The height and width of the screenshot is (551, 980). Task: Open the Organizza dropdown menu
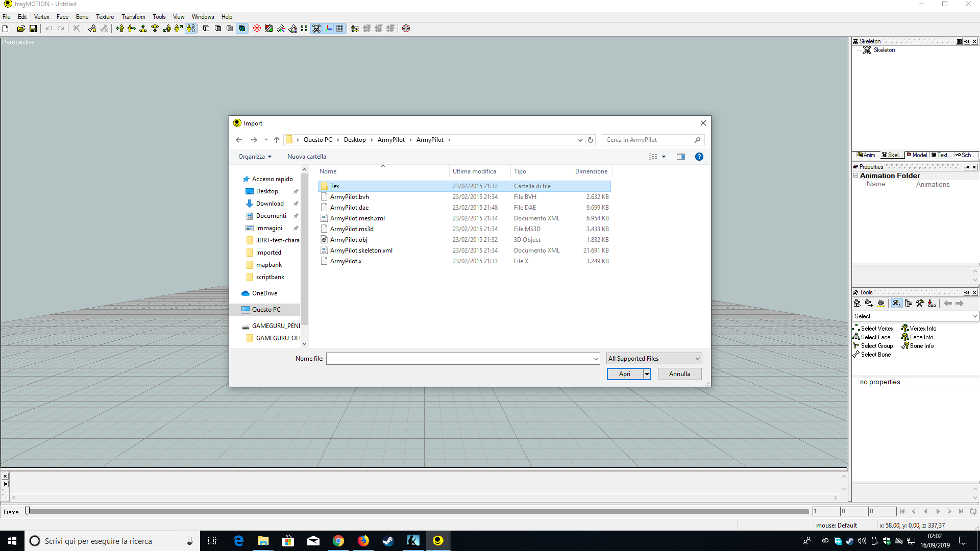[255, 157]
